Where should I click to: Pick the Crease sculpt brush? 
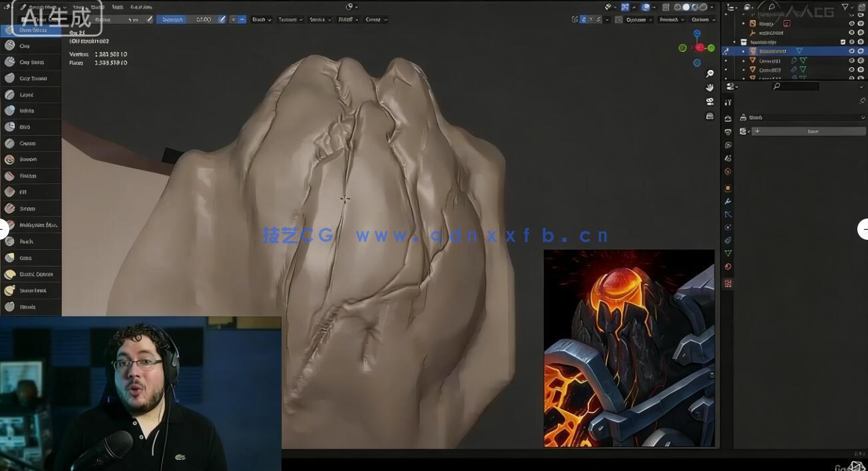click(x=27, y=143)
